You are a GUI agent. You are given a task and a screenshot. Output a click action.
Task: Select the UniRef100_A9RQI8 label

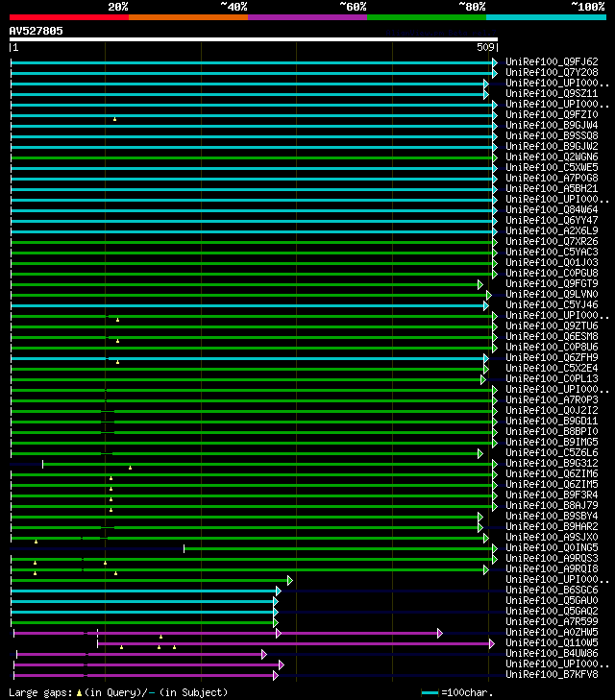coord(552,568)
